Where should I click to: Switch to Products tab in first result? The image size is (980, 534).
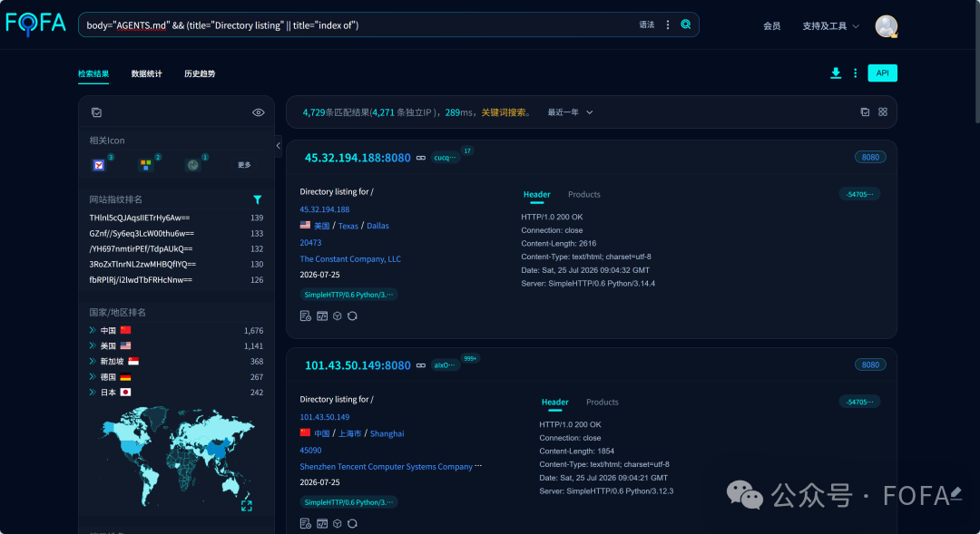tap(583, 195)
